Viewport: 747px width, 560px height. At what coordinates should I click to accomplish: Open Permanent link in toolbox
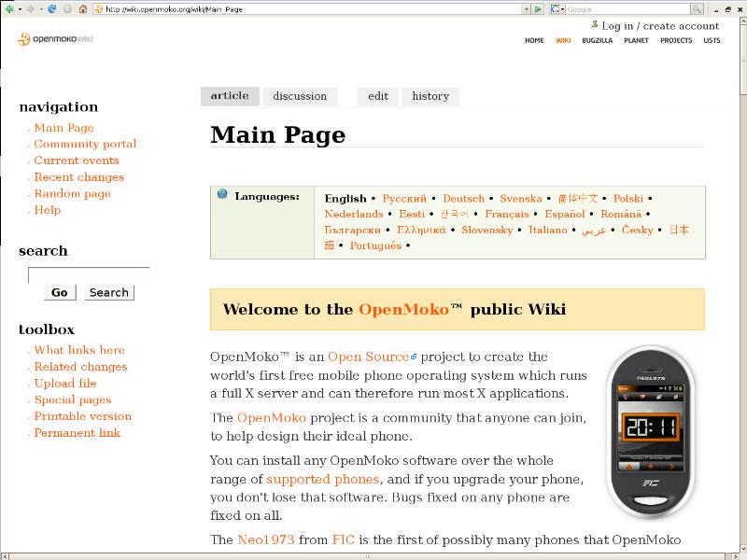tap(77, 433)
